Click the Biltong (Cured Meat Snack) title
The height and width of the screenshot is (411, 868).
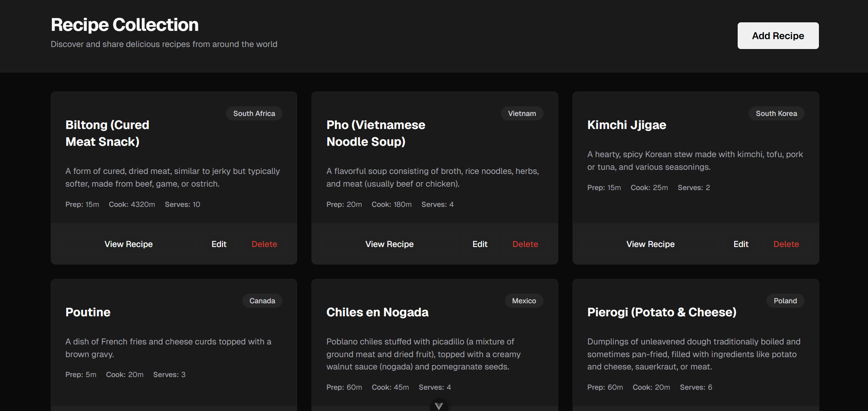[x=107, y=133]
